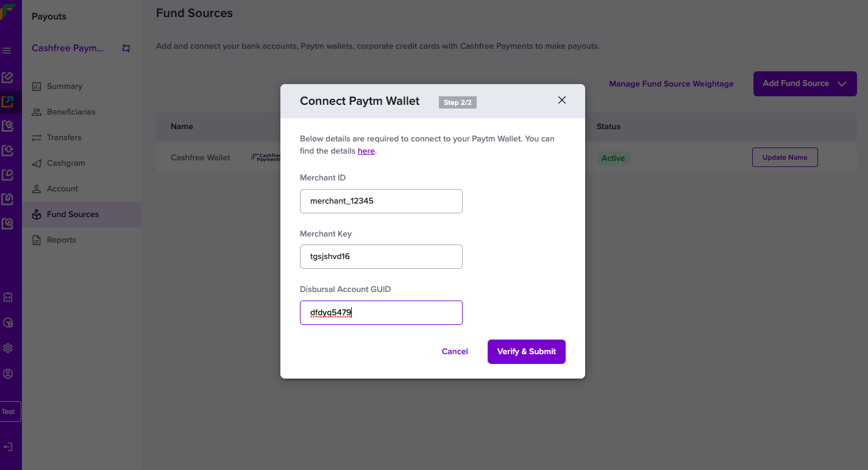This screenshot has width=868, height=470.
Task: Click the 'Step 2/2' badge
Action: [x=458, y=102]
